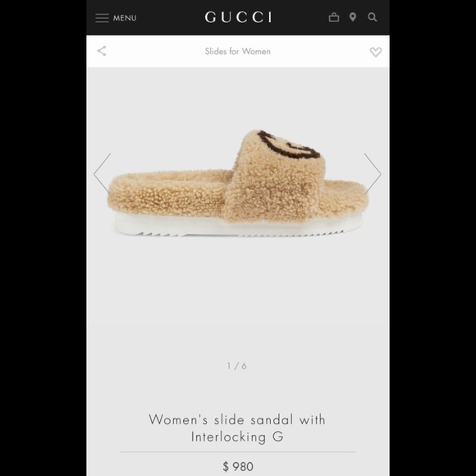The image size is (476, 476).
Task: Click the 1 / 6 image counter
Action: (x=237, y=366)
